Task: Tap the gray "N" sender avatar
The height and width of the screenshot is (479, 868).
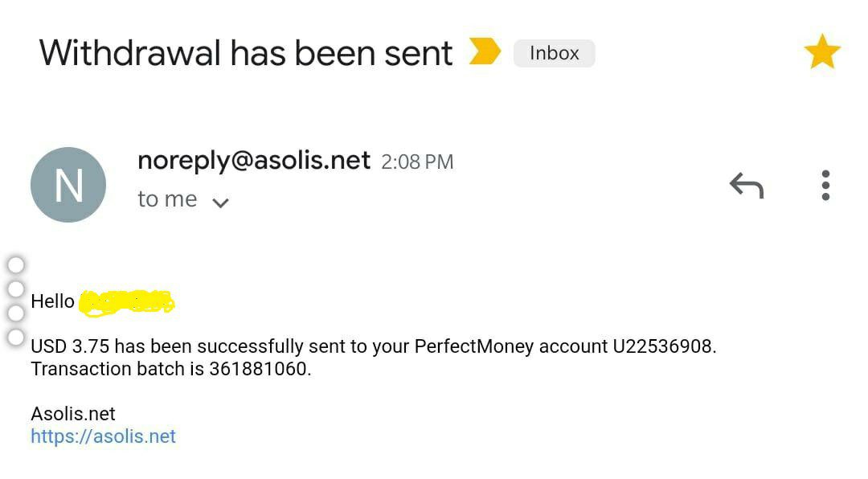Action: (68, 185)
